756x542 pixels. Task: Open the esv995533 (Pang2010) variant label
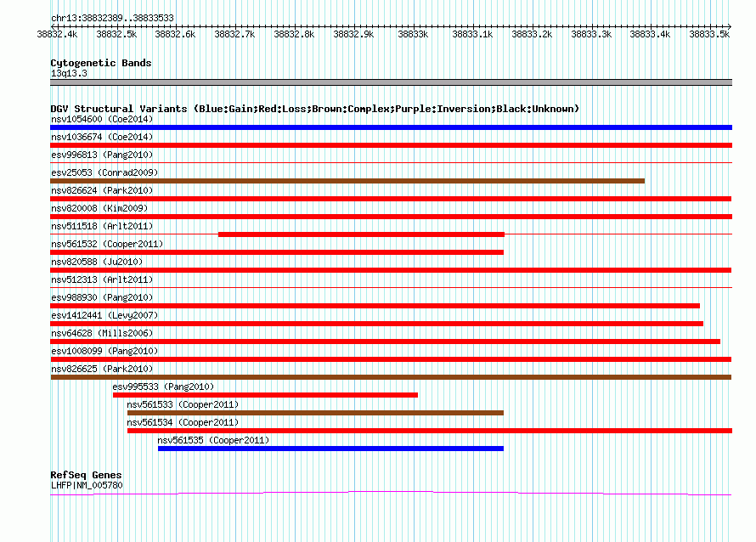pos(163,387)
